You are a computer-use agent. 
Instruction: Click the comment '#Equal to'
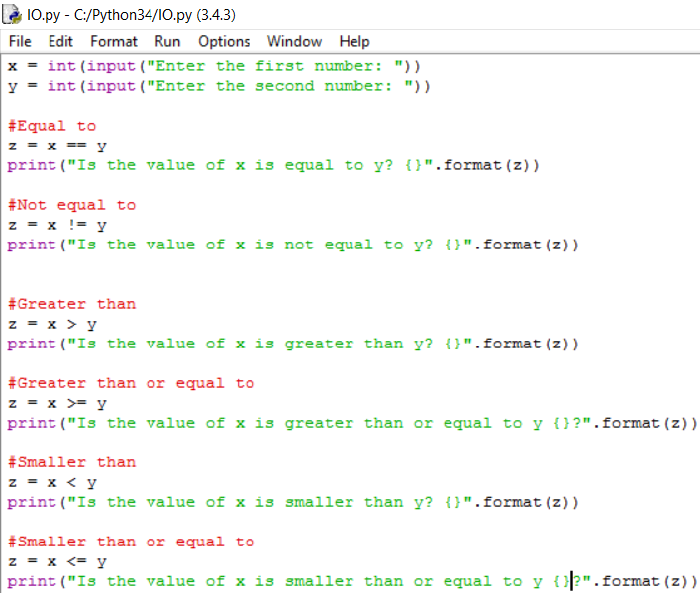coord(51,126)
